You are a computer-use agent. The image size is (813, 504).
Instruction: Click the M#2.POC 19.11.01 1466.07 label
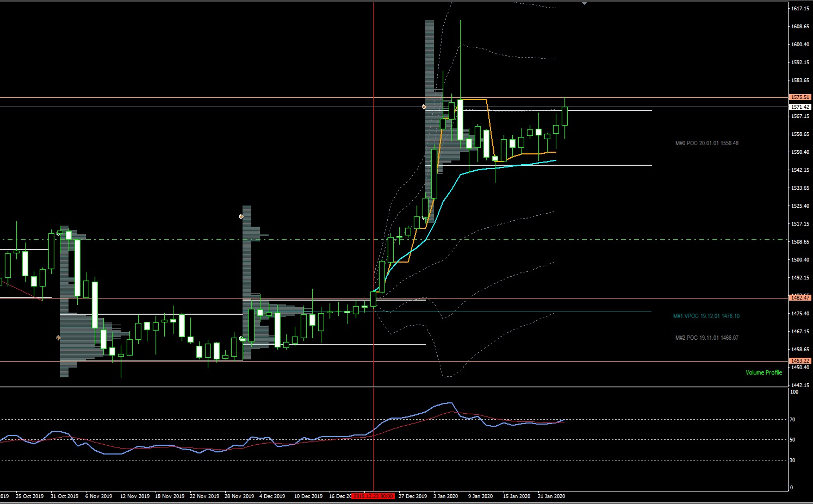coord(706,338)
